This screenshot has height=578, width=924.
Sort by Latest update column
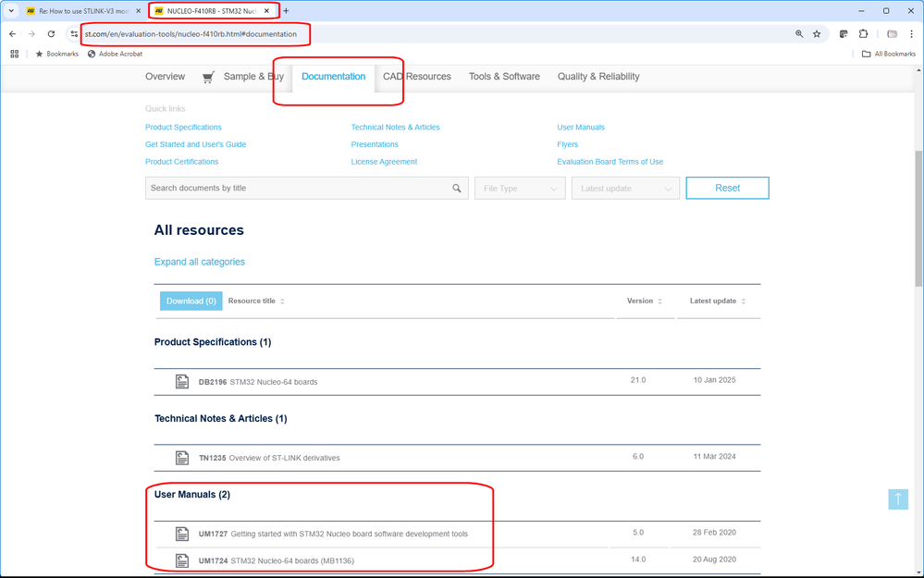pos(718,301)
